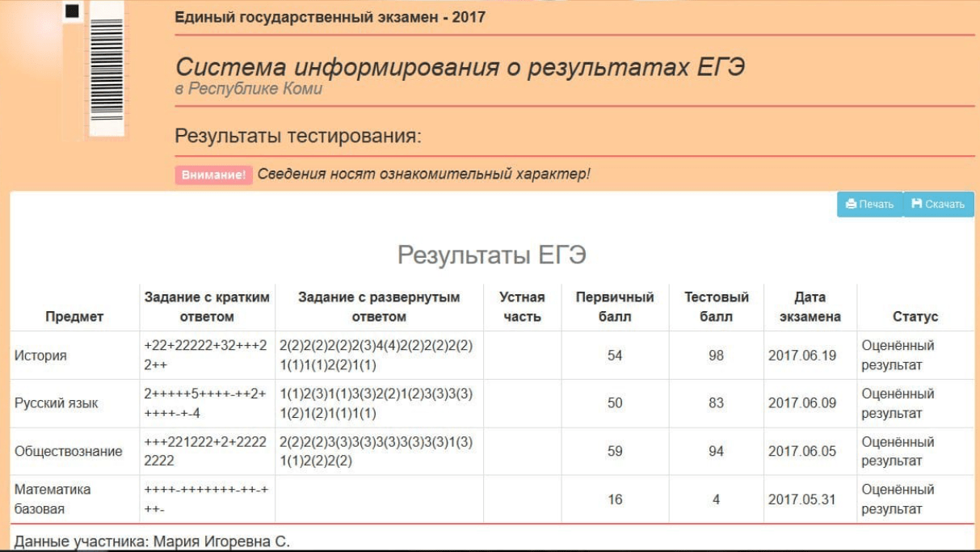Click the exam date 2017.05.31

click(802, 499)
